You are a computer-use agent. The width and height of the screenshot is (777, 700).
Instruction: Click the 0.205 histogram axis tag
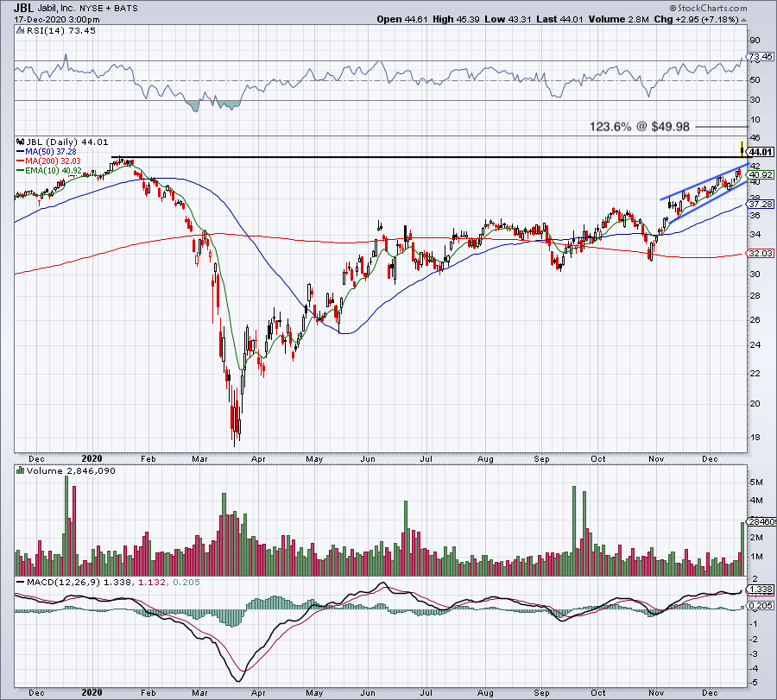(x=761, y=605)
